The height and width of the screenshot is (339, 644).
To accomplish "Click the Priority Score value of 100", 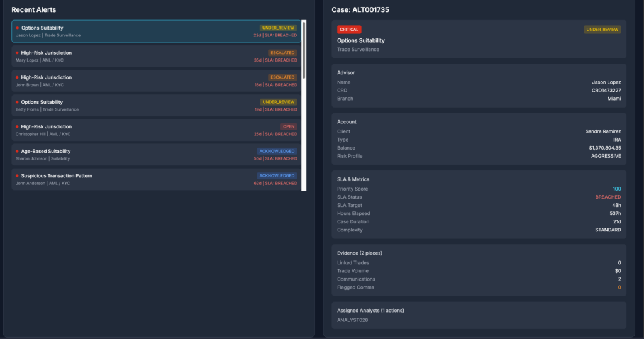I will 616,189.
